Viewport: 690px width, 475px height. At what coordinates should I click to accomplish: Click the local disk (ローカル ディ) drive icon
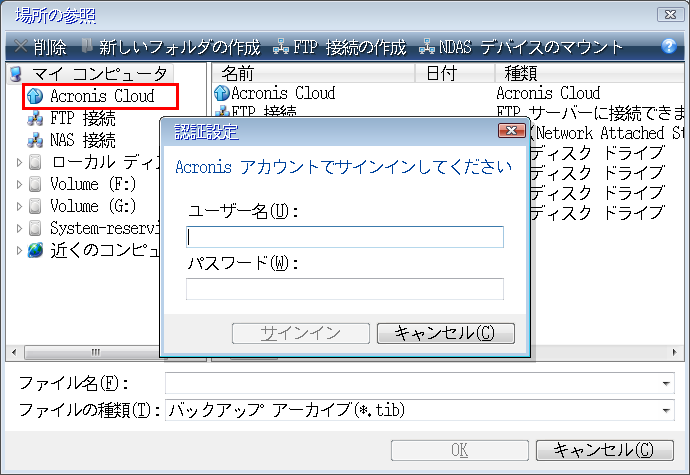(35, 162)
